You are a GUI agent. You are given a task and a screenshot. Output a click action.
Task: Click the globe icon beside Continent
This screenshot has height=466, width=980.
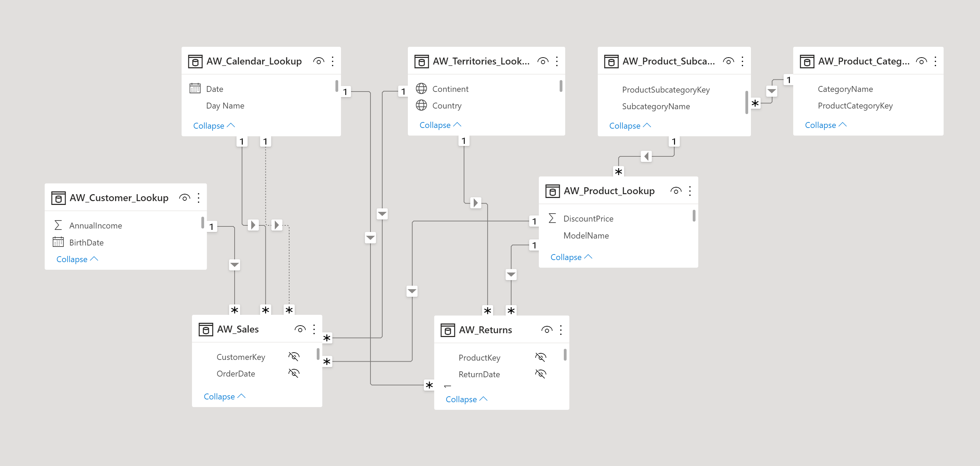point(421,89)
